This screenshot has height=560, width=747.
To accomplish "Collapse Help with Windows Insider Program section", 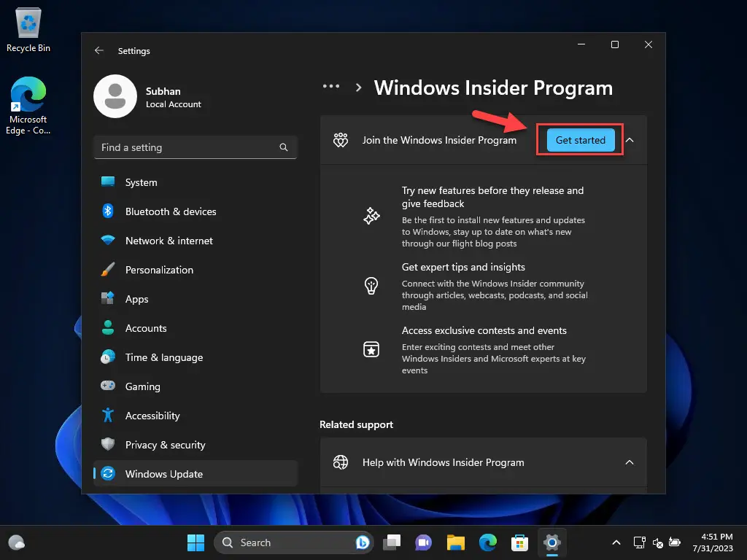I will tap(630, 462).
